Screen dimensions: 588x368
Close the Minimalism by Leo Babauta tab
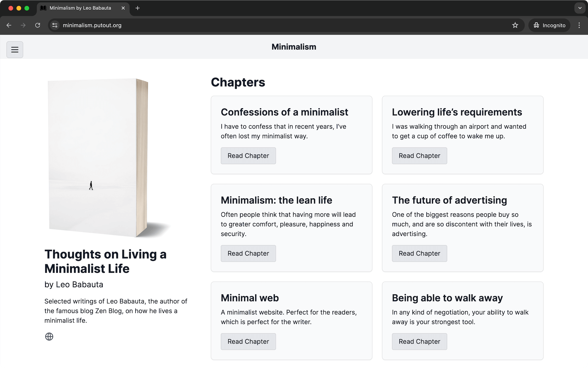click(x=123, y=8)
